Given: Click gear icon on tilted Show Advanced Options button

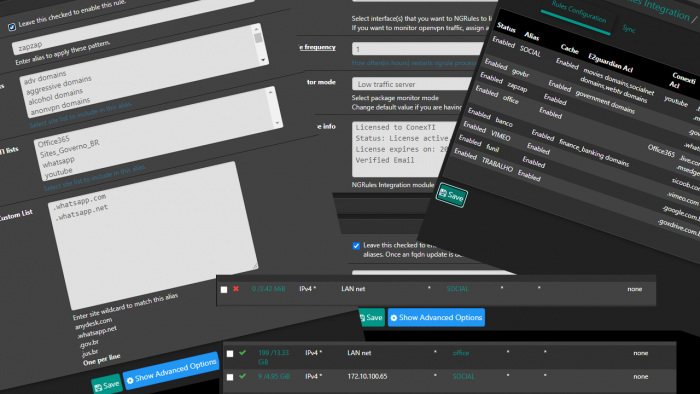Looking at the screenshot, I should [x=130, y=380].
